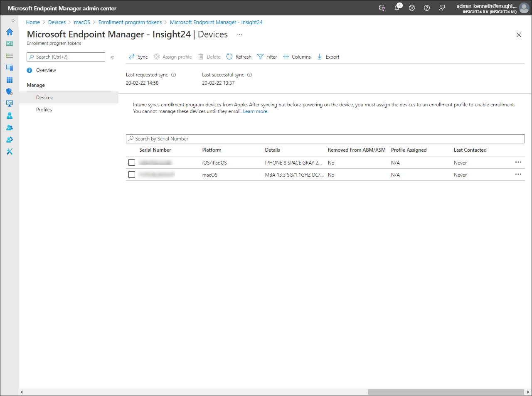Open notifications bell with 4 badge

coord(397,7)
